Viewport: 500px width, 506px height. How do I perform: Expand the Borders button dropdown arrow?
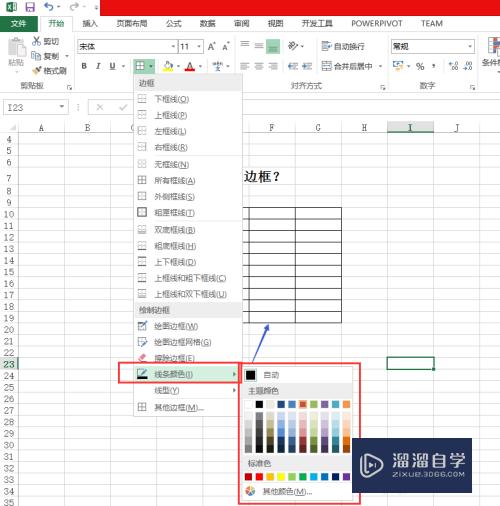tap(151, 66)
